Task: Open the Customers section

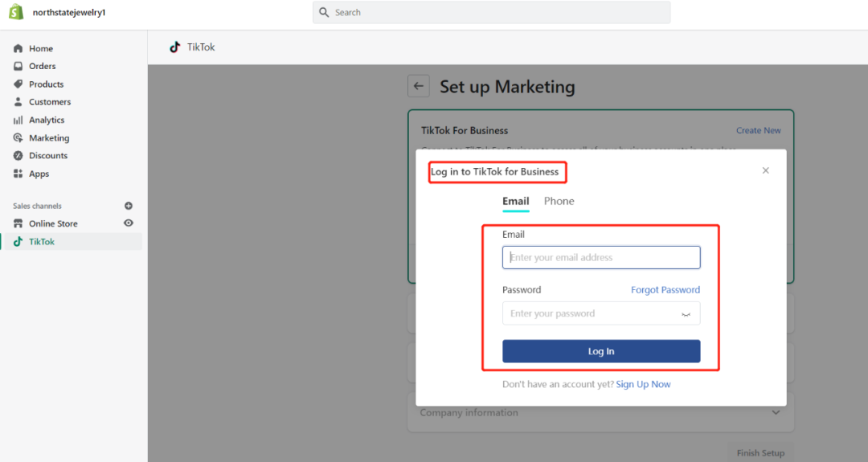Action: (50, 102)
